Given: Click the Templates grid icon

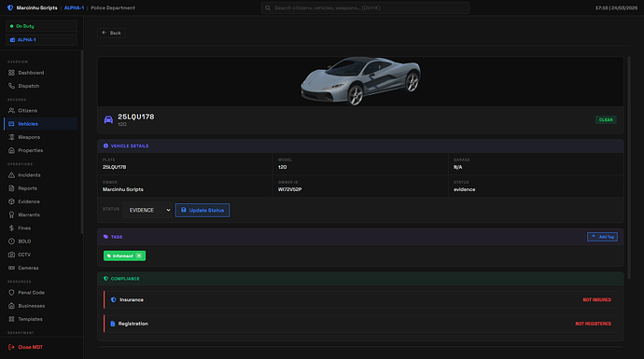Looking at the screenshot, I should (x=11, y=319).
